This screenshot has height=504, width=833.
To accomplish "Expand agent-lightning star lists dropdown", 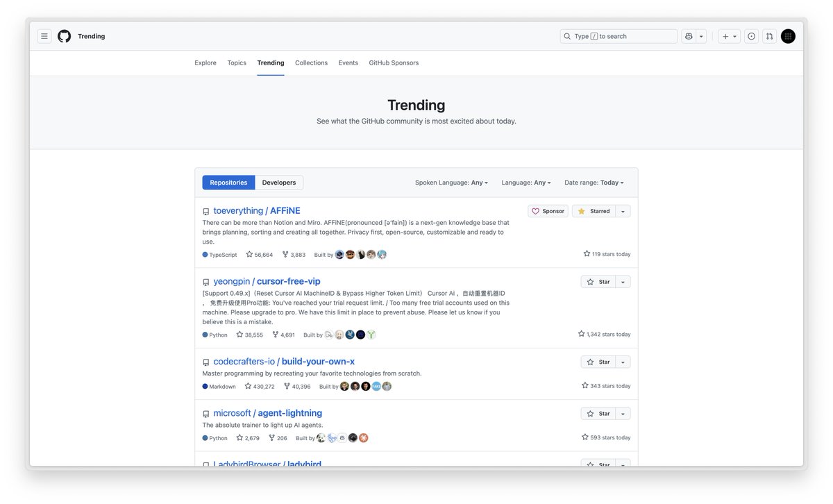I will pyautogui.click(x=623, y=414).
